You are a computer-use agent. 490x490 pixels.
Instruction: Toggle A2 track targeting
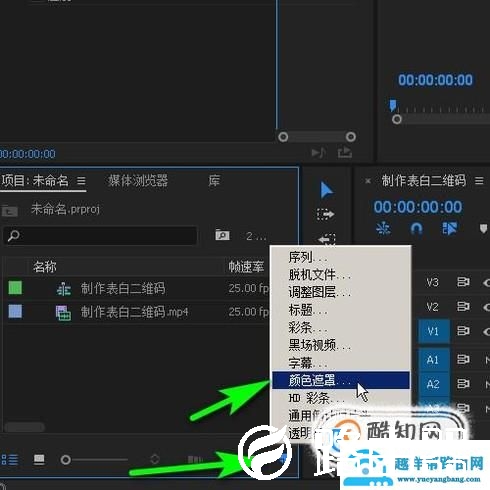point(434,384)
